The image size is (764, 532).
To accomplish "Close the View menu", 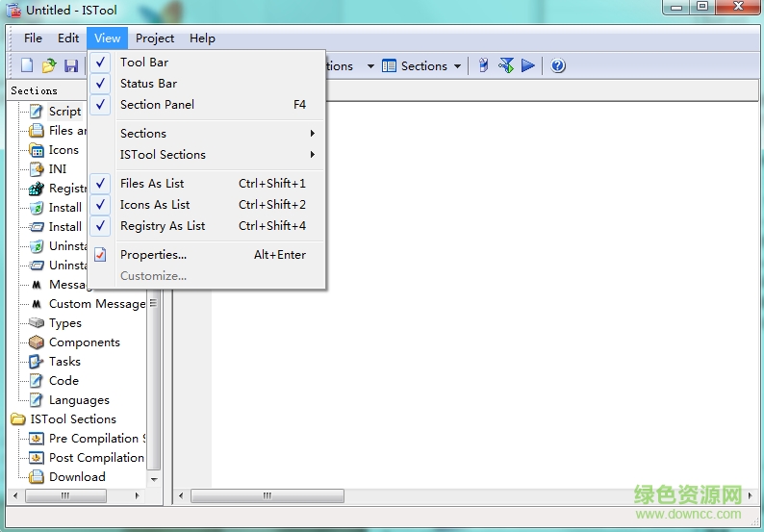I will (x=107, y=38).
